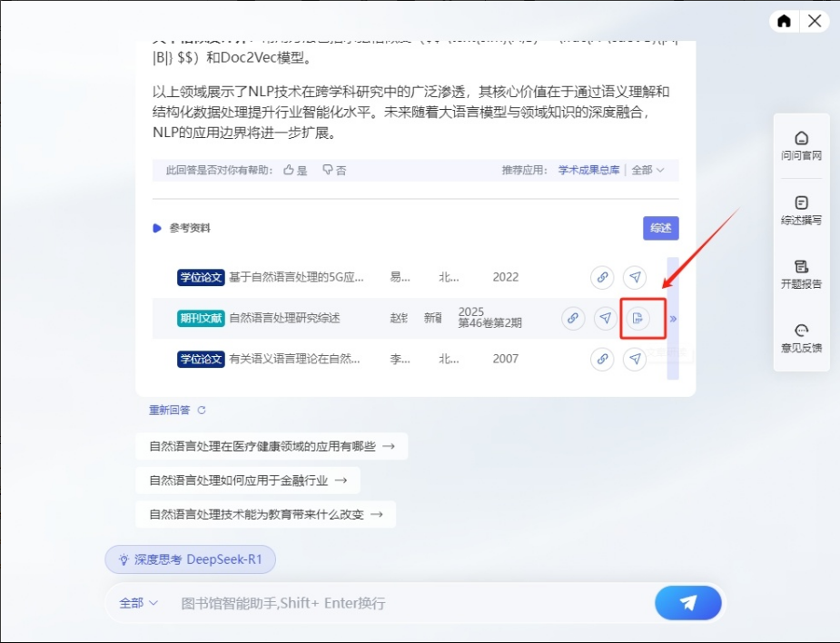Click the refresh icon beside 重新回答
This screenshot has width=840, height=643.
pos(202,410)
